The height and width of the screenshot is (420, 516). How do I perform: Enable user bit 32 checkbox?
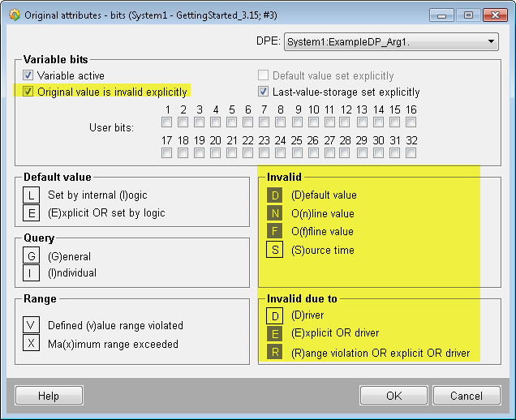coord(411,152)
